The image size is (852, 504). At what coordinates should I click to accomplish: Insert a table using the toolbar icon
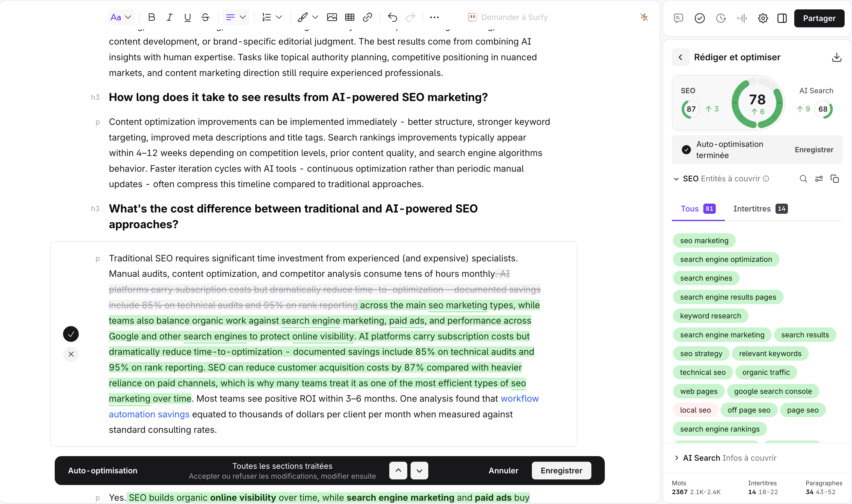[350, 17]
